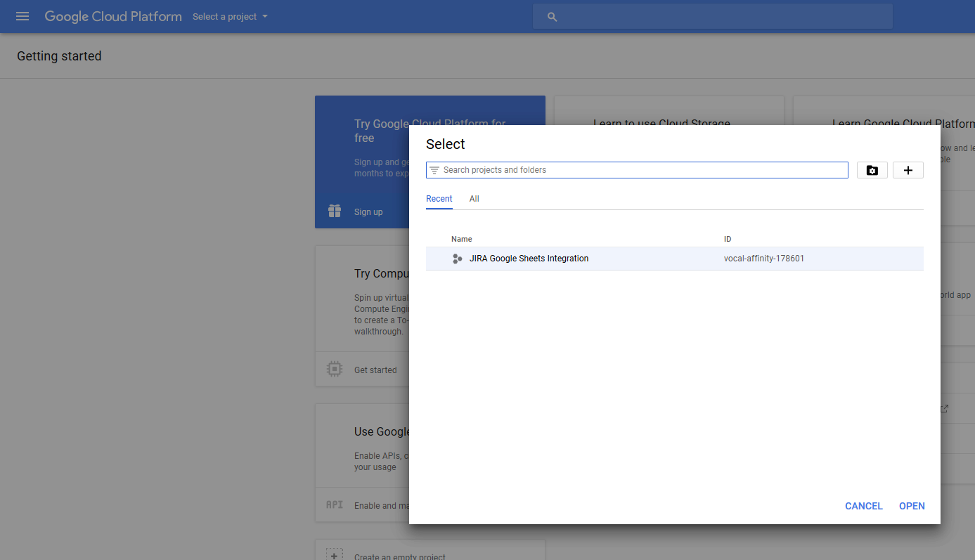Click the Name column header

tap(461, 239)
